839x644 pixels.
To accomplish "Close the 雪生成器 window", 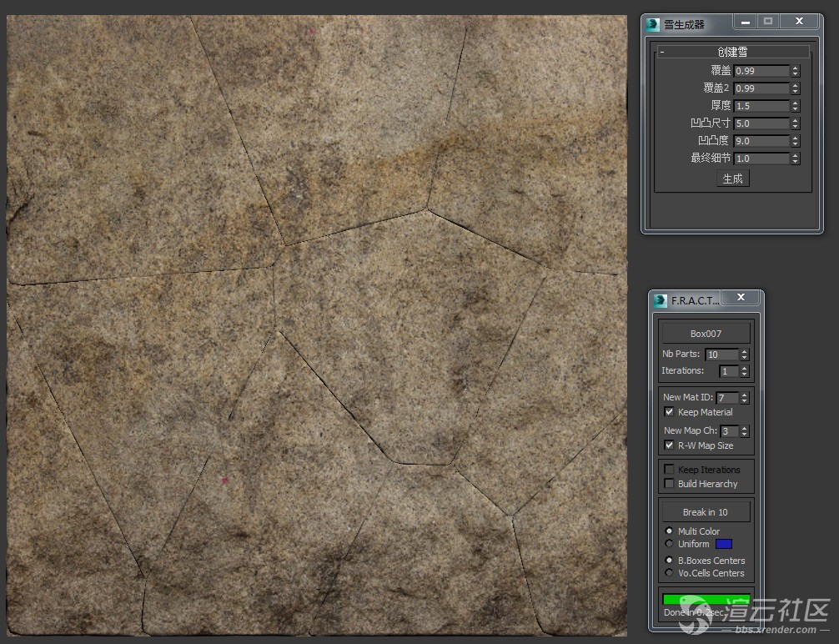I will click(x=800, y=22).
